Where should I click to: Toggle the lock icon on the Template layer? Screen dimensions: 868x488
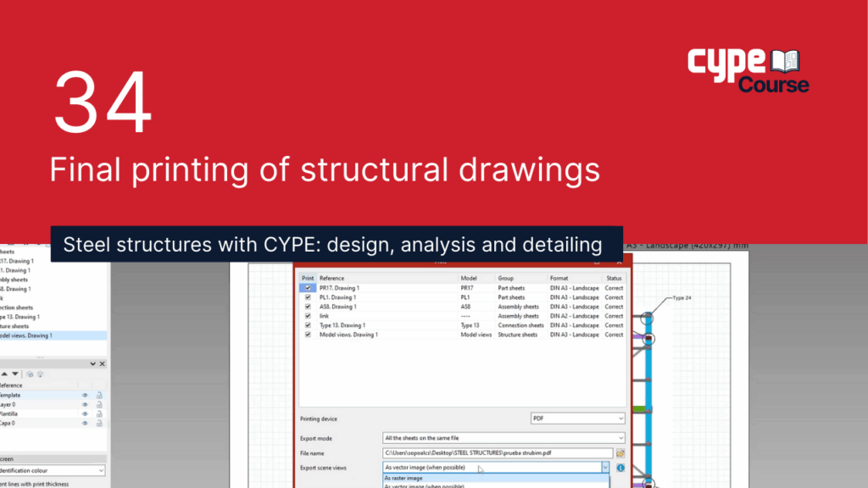pyautogui.click(x=99, y=395)
